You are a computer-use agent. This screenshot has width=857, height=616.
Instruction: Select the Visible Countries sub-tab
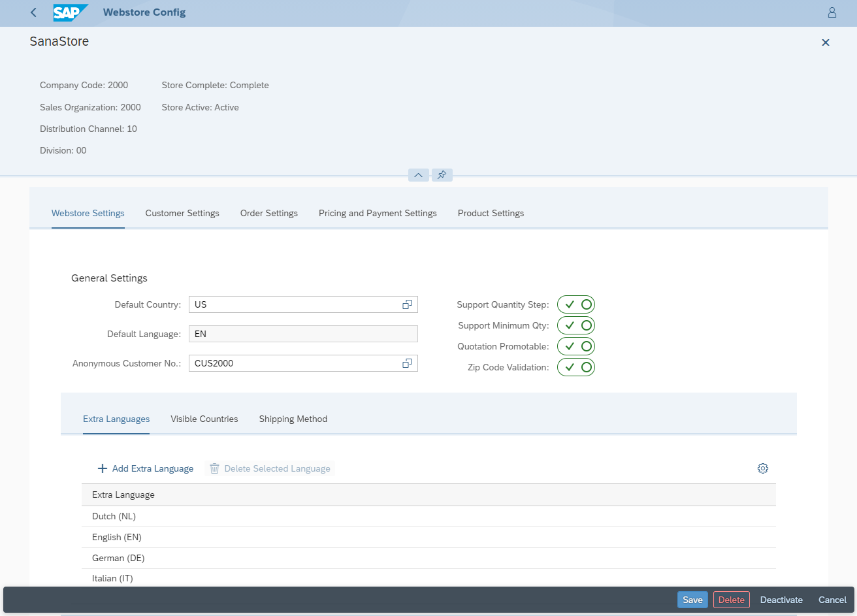click(204, 419)
